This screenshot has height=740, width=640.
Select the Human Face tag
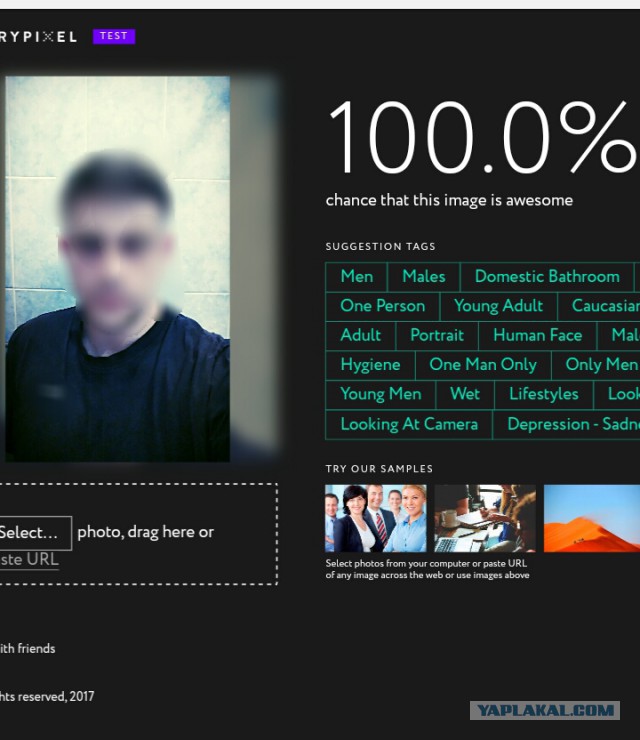538,336
